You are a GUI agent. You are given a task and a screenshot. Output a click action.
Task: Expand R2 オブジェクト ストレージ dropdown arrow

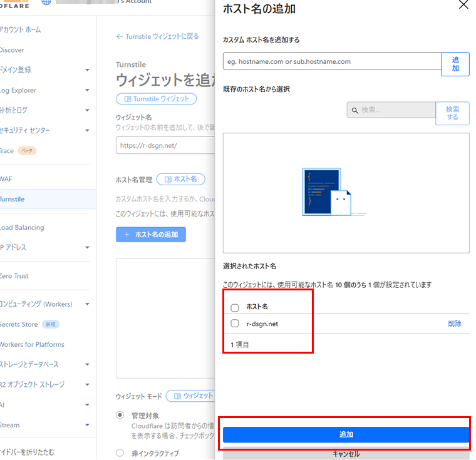pyautogui.click(x=87, y=384)
